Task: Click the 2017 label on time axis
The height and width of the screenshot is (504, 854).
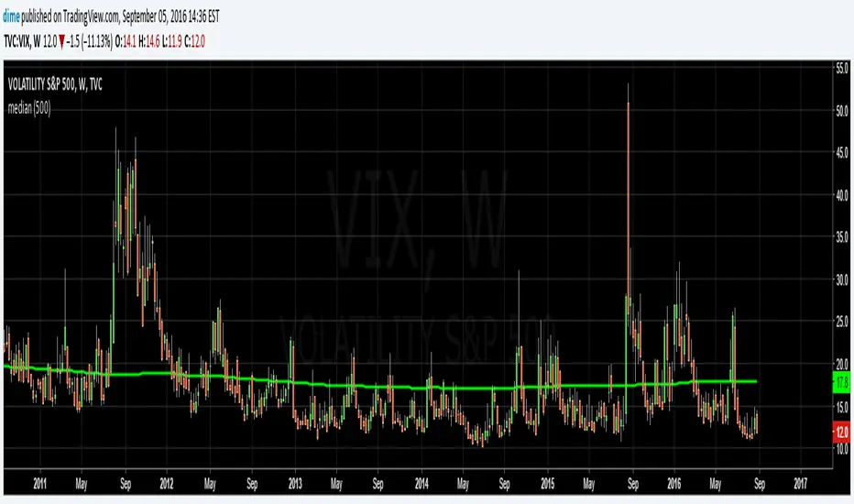Action: point(800,483)
